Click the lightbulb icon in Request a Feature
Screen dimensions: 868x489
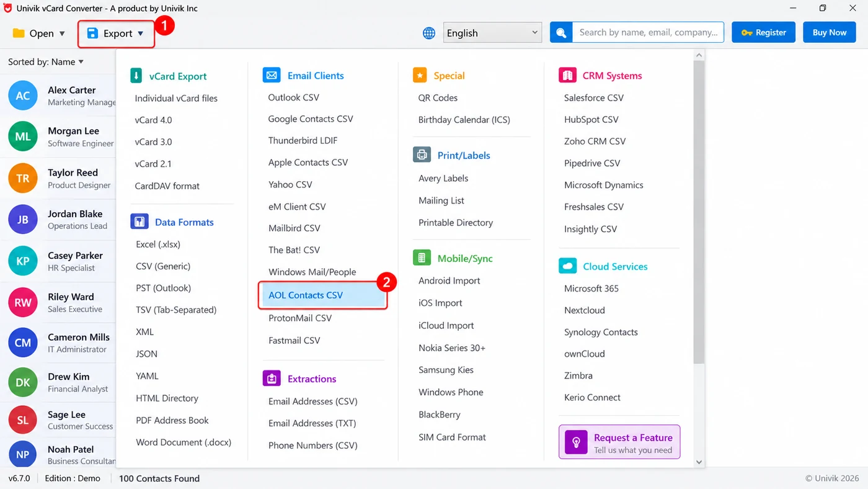[576, 442]
